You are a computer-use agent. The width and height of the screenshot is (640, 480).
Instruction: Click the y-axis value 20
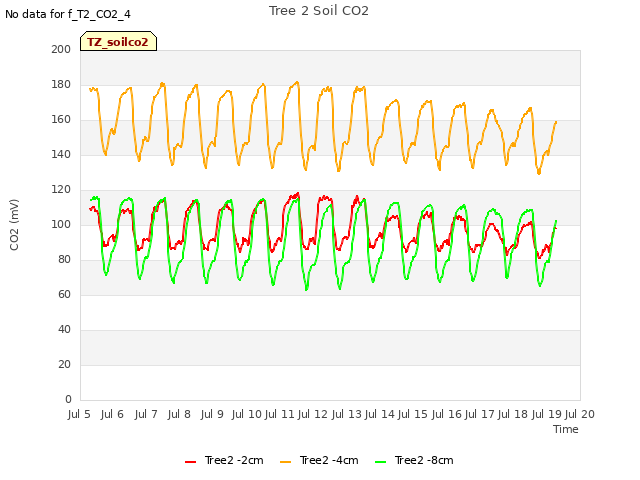(x=64, y=364)
